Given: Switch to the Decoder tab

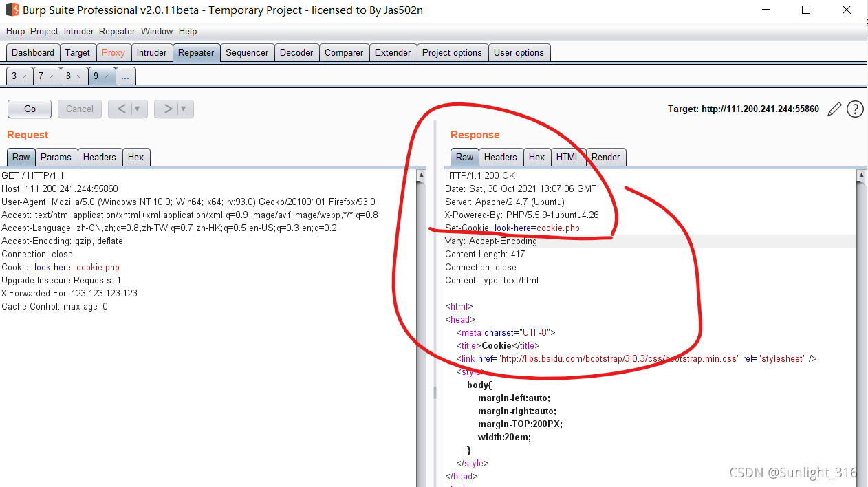Looking at the screenshot, I should coord(296,52).
